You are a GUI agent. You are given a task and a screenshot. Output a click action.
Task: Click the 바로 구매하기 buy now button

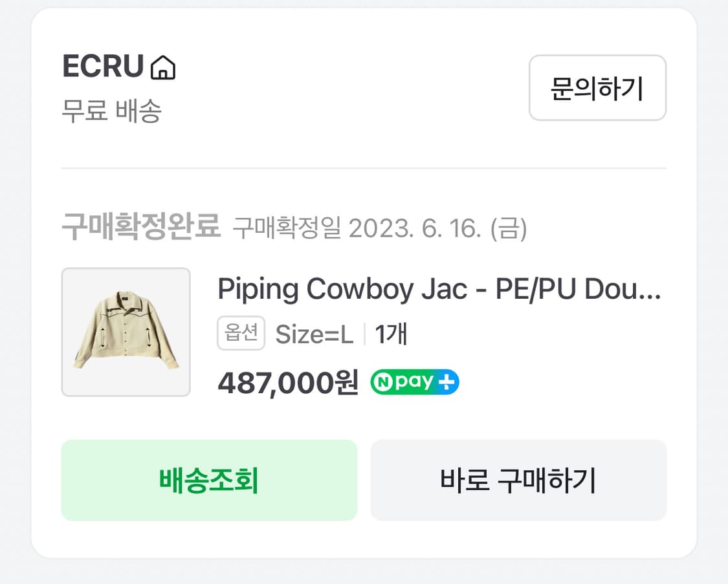coord(518,481)
